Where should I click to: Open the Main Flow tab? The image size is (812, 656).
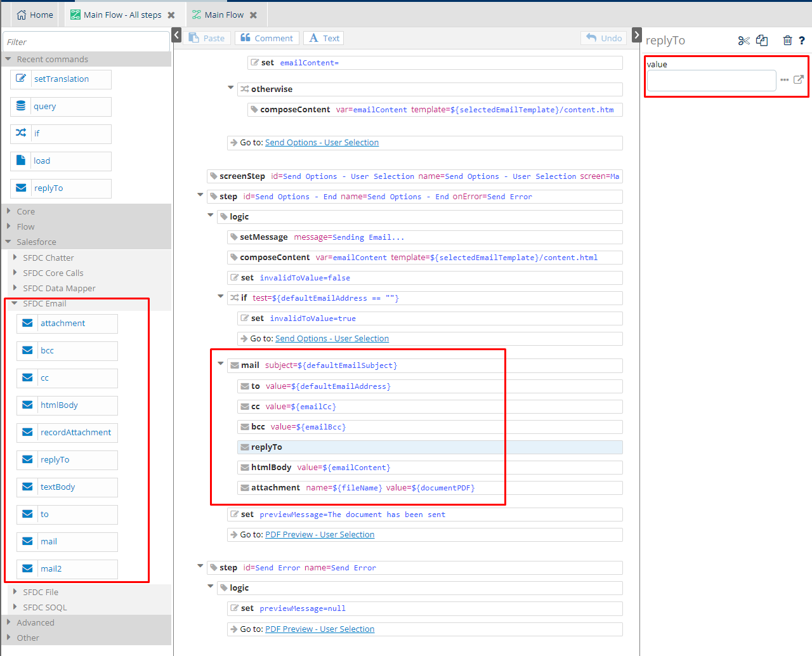click(x=223, y=15)
